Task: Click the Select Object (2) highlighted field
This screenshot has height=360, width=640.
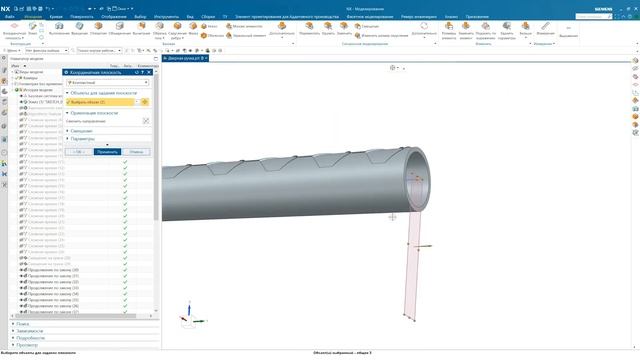Action: [x=100, y=102]
